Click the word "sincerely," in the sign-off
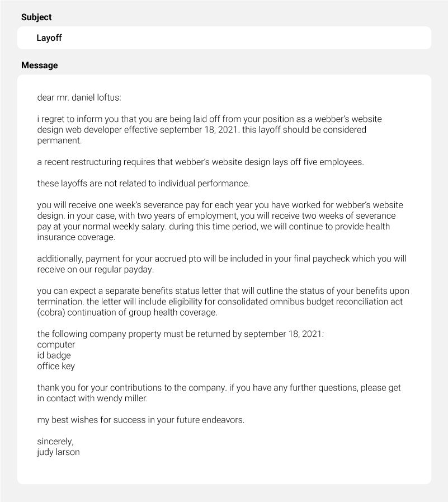 55,442
